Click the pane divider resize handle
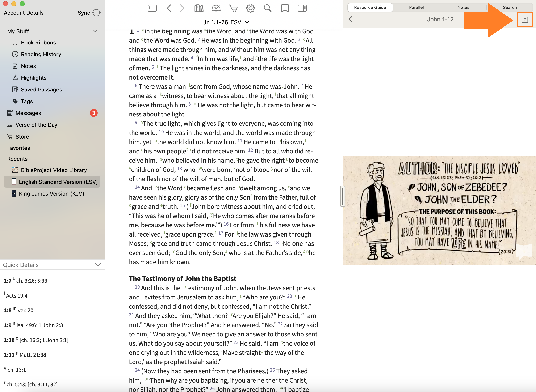Image resolution: width=536 pixels, height=392 pixels. coord(342,196)
